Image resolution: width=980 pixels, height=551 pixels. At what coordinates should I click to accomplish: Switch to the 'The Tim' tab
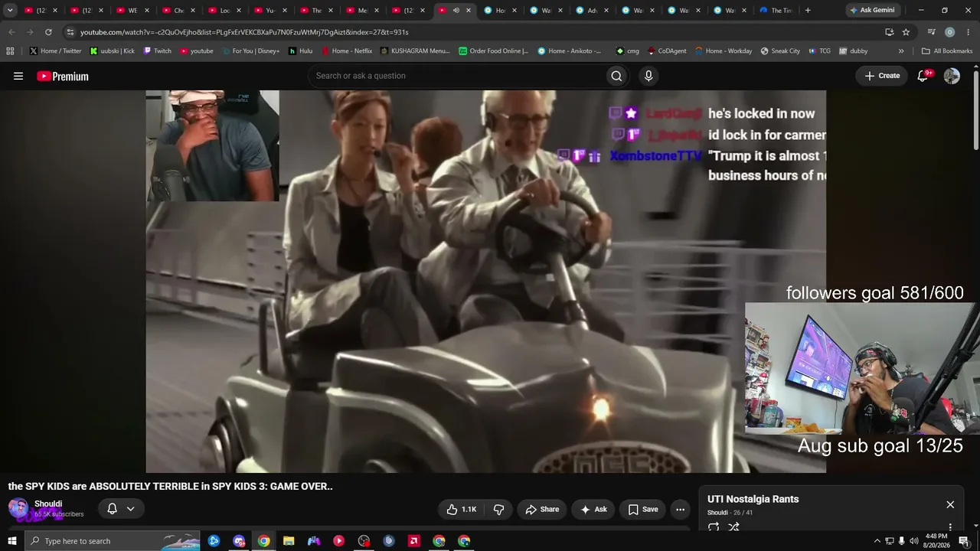(775, 11)
